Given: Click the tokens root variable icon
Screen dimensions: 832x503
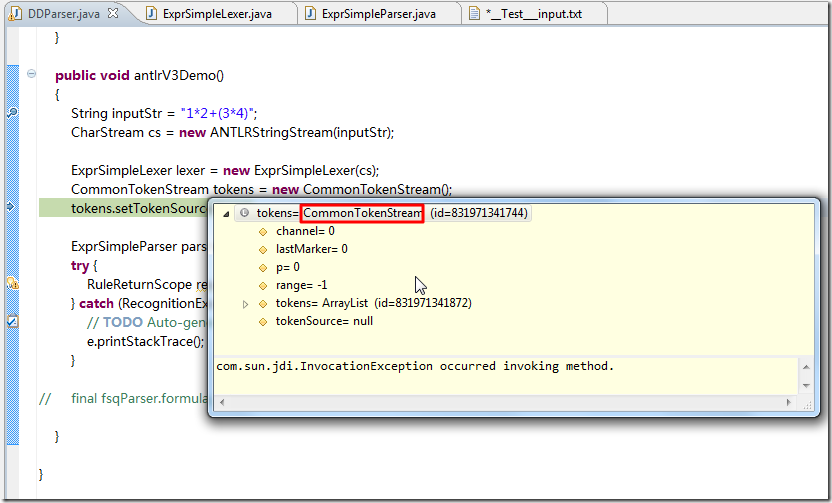Looking at the screenshot, I should coord(244,213).
